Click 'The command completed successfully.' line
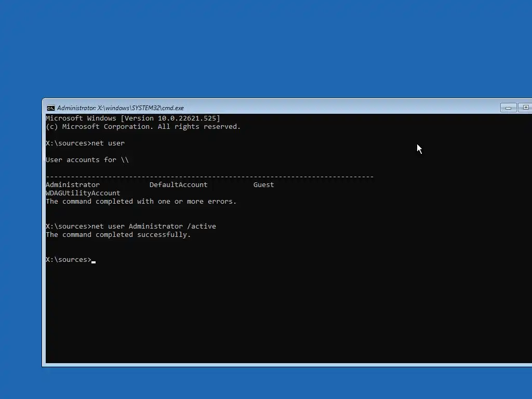The height and width of the screenshot is (399, 532). [x=118, y=234]
